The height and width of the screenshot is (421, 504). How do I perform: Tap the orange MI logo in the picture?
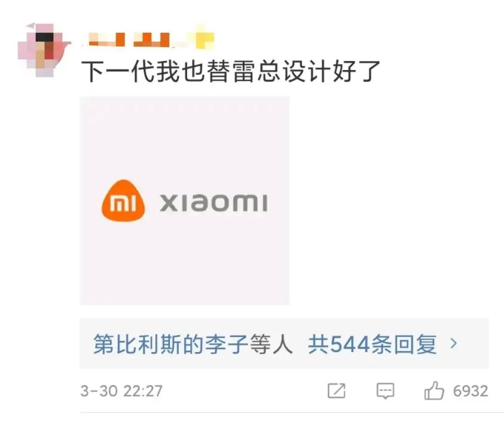click(x=123, y=200)
